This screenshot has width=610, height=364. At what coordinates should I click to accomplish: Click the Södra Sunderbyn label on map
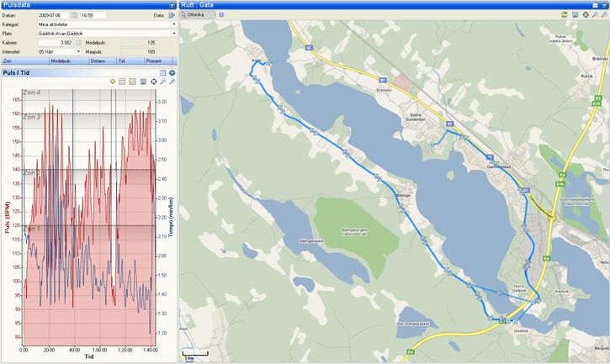[416, 118]
